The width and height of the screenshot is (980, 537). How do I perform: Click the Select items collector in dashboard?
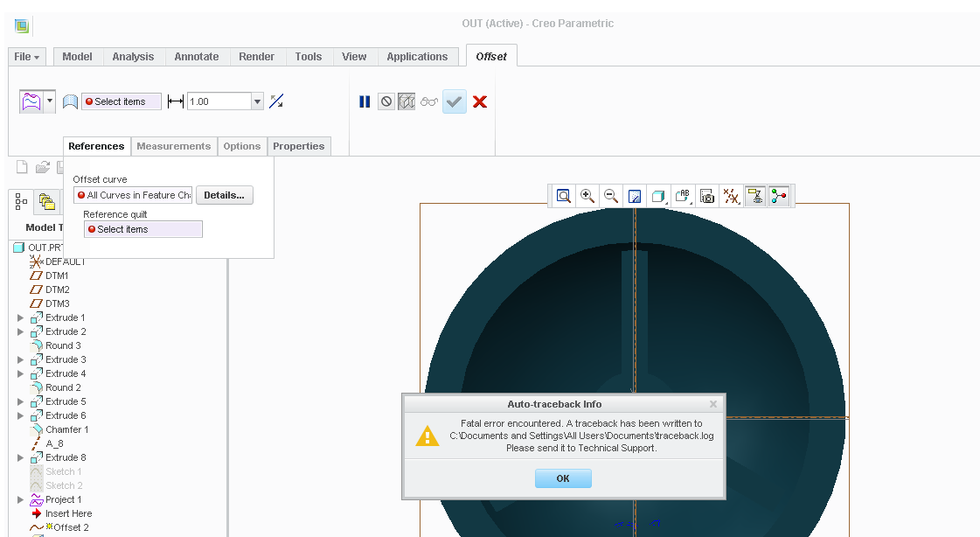point(122,101)
